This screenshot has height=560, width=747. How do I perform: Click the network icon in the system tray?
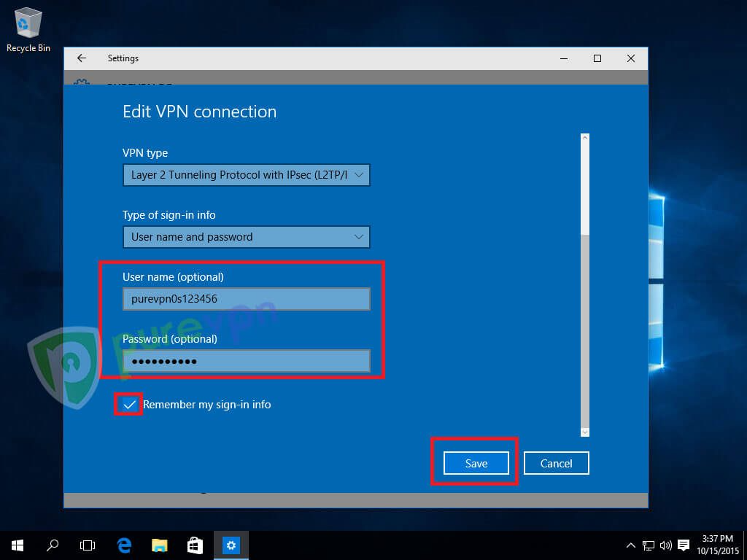tap(647, 545)
